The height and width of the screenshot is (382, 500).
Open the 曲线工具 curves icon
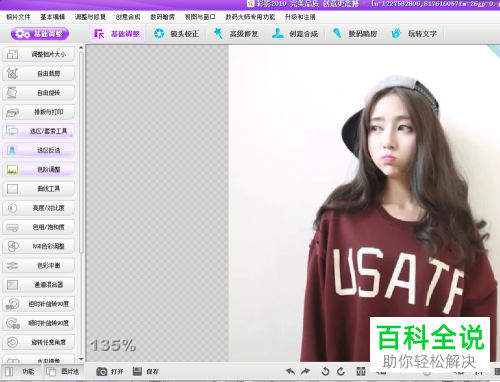pyautogui.click(x=12, y=189)
